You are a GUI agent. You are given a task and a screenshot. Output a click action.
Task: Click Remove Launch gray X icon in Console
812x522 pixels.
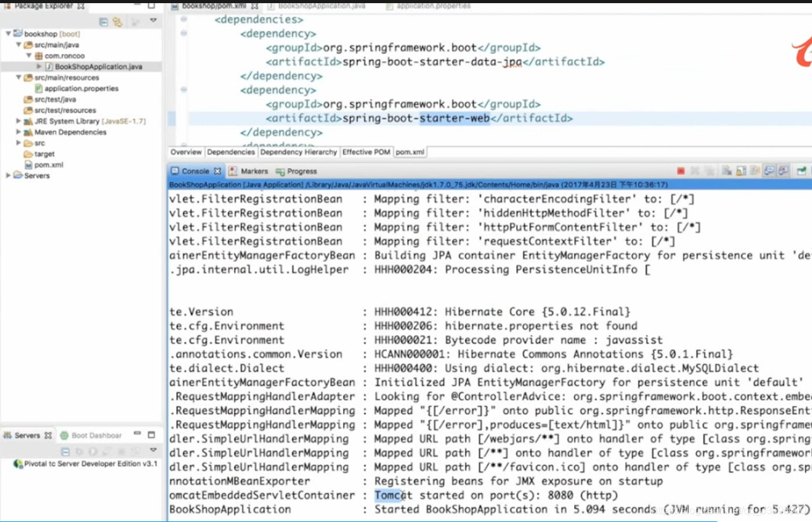pos(695,171)
